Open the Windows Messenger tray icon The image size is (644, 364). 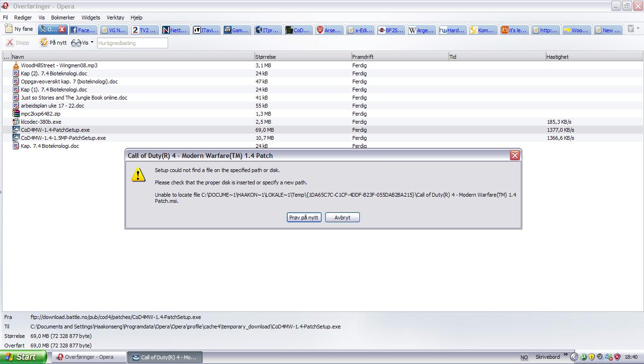(608, 357)
